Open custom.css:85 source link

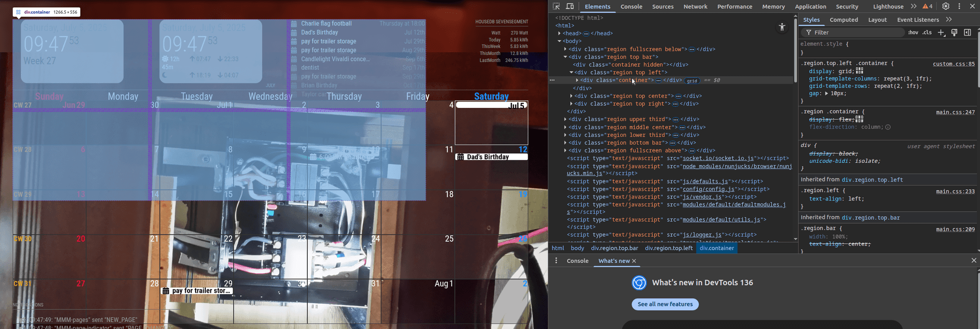pyautogui.click(x=954, y=64)
